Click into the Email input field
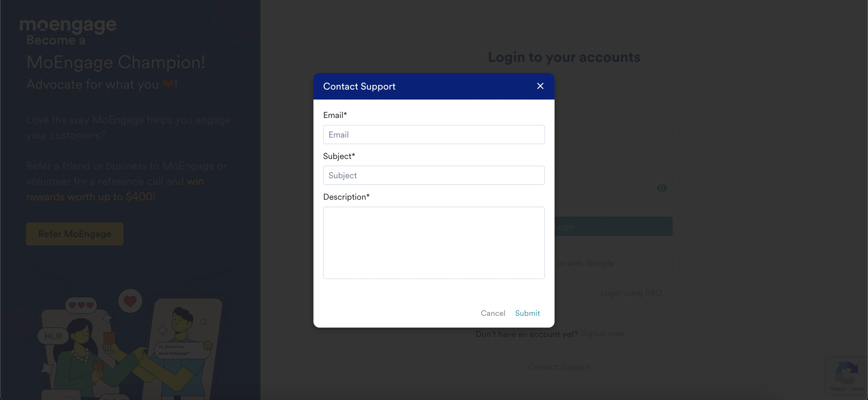This screenshot has height=400, width=868. 434,135
